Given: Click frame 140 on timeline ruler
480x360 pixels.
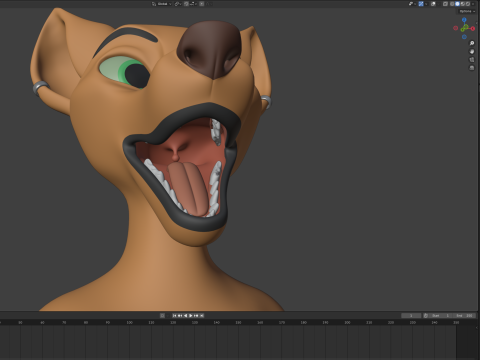Looking at the screenshot, I should tap(217, 322).
